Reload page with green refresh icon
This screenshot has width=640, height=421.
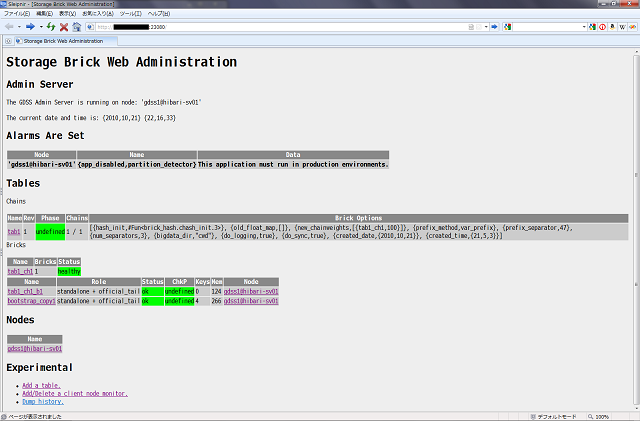click(50, 27)
